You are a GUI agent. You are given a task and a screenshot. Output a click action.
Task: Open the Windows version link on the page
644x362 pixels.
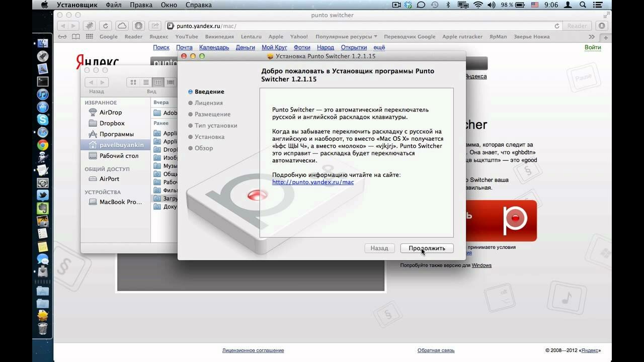(481, 265)
